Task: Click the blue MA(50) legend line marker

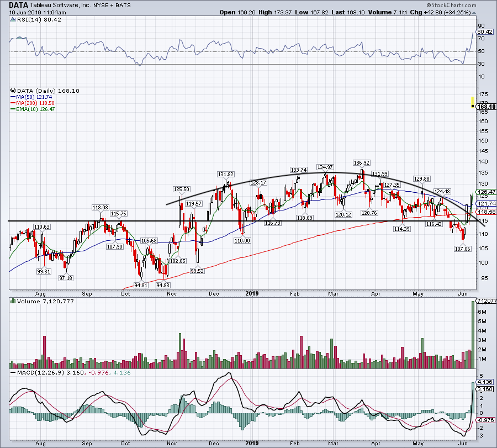Action: pos(13,97)
